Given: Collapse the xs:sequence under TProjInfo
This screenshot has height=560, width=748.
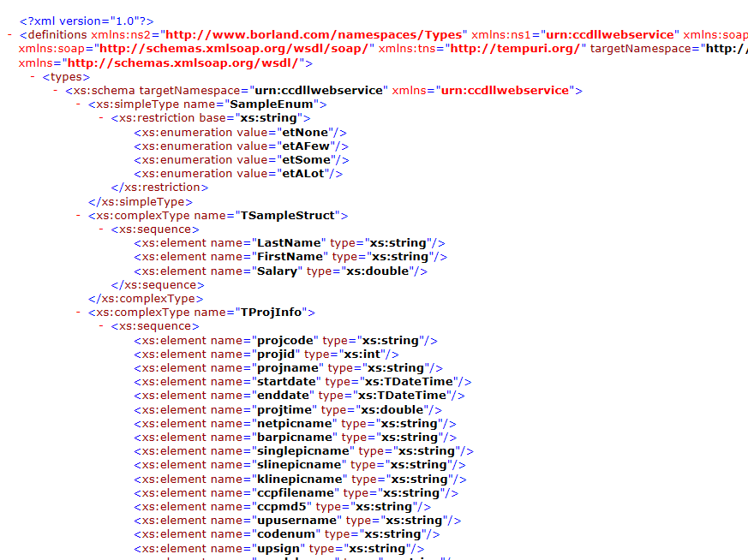Looking at the screenshot, I should pyautogui.click(x=103, y=326).
